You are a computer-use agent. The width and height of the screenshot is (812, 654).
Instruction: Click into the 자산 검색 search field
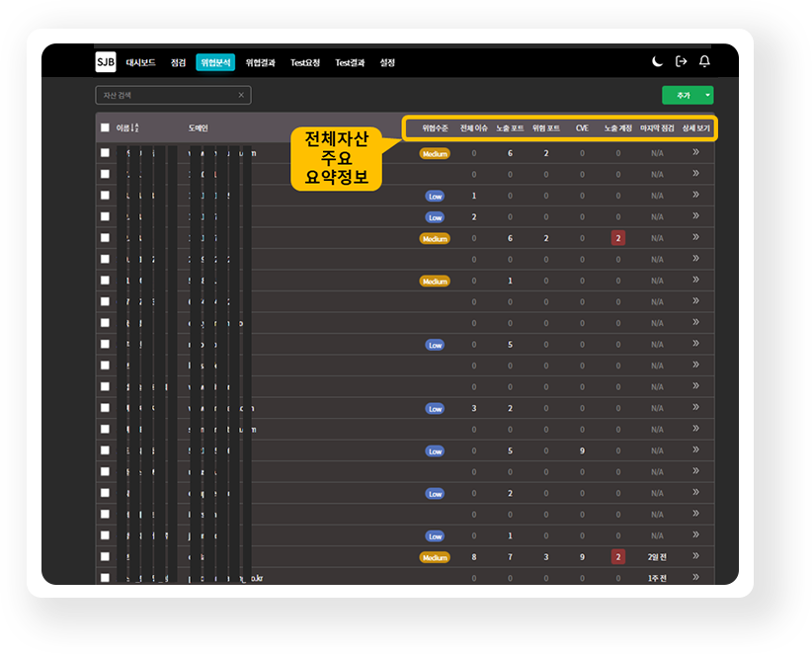[x=168, y=95]
